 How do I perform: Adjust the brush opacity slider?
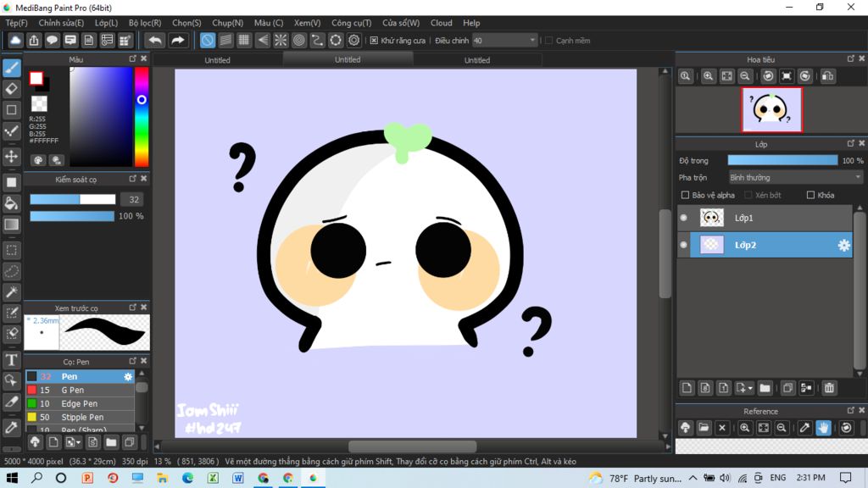[72, 216]
